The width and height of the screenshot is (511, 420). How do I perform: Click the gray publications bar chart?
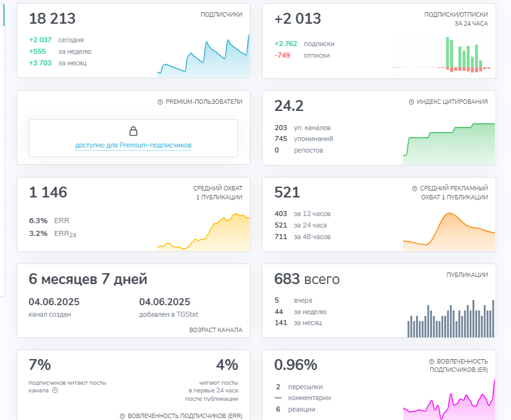point(451,319)
